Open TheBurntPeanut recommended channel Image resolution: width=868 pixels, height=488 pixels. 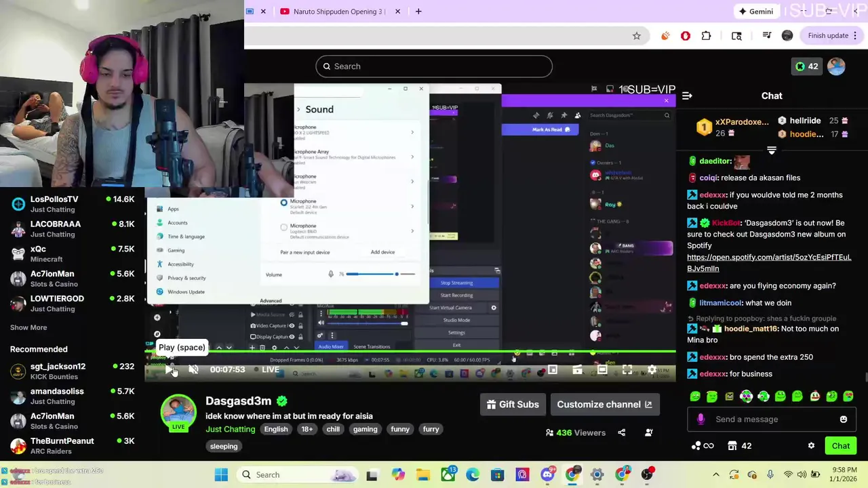coord(73,446)
